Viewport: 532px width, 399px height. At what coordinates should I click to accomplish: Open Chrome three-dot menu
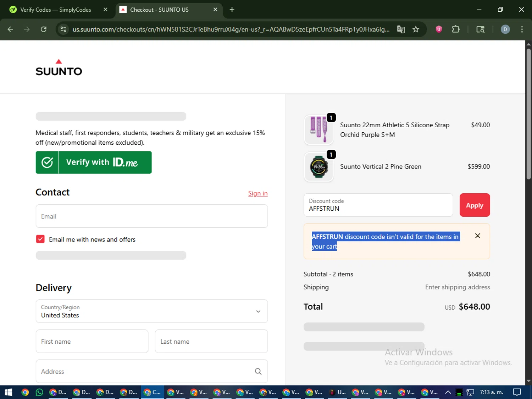point(522,29)
